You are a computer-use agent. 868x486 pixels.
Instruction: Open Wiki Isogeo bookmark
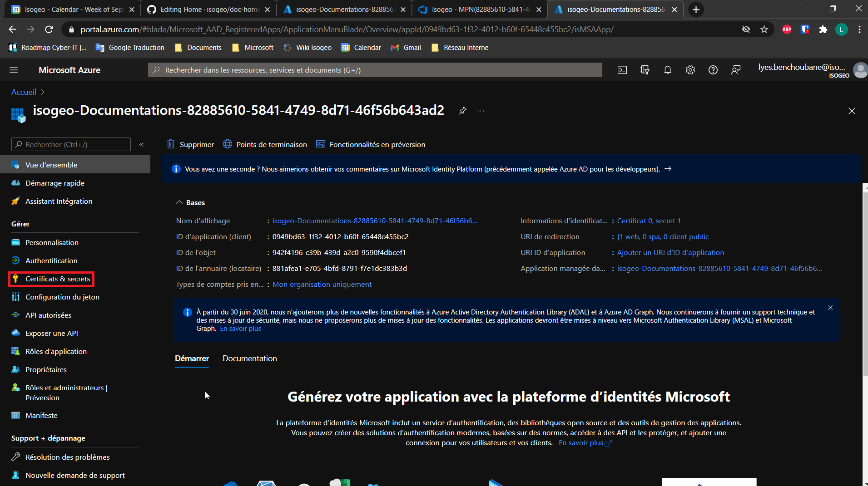[308, 48]
